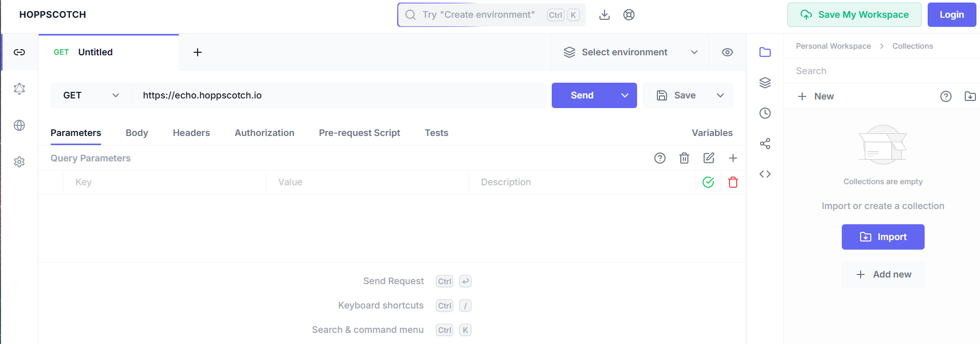
Task: Send the request
Action: [x=582, y=95]
